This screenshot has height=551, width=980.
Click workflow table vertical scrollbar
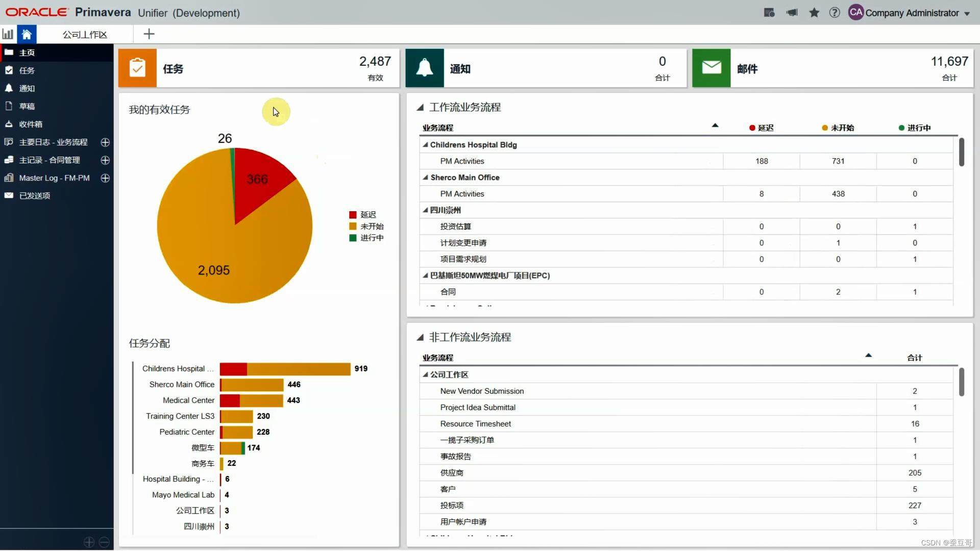click(962, 152)
